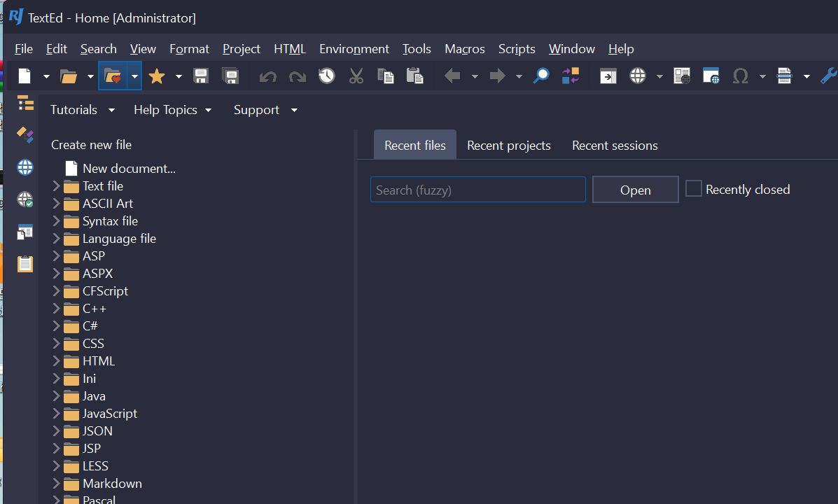Click New document... link
The width and height of the screenshot is (838, 504).
129,169
